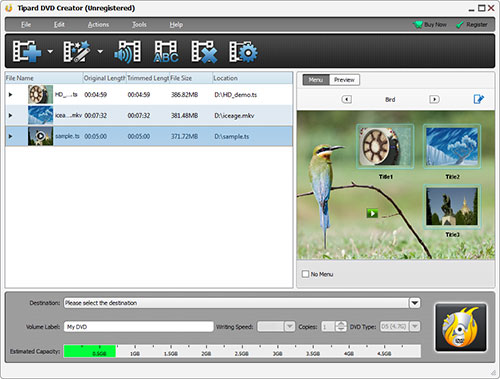The image size is (500, 379).
Task: Click the Title1 label text
Action: [386, 176]
